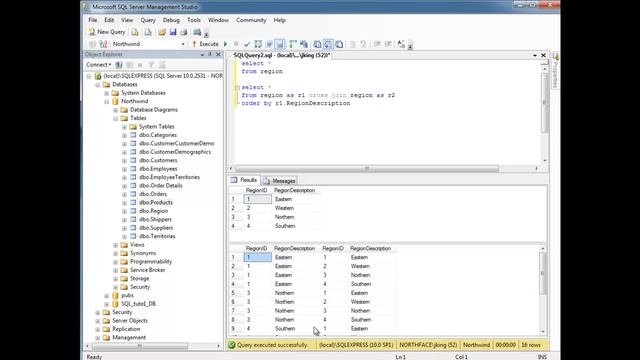Switch output to Results to Grid
Viewport: 640px width, 360px height.
coord(328,44)
